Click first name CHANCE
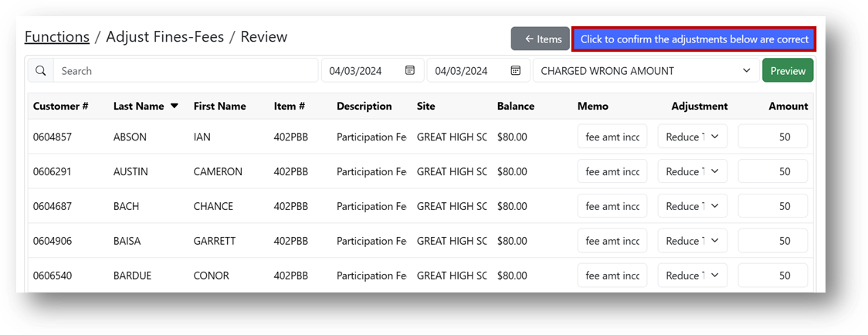Image resolution: width=868 pixels, height=335 pixels. tap(213, 206)
